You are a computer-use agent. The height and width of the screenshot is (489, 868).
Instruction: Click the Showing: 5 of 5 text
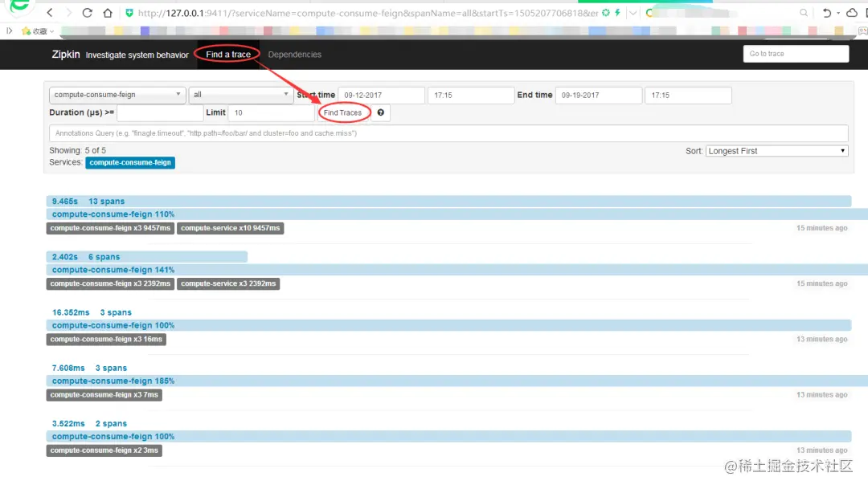[x=77, y=150]
